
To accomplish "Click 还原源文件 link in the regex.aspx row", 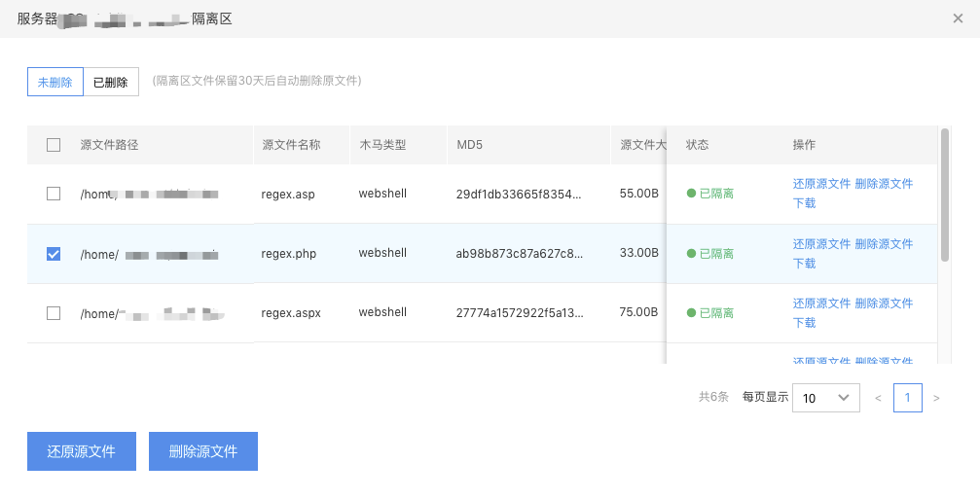I will pyautogui.click(x=822, y=303).
